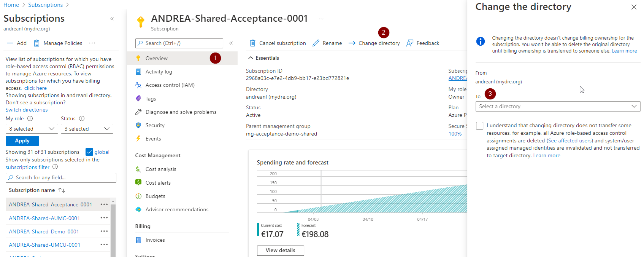This screenshot has height=257, width=644.
Task: Click the Events lightning icon
Action: pyautogui.click(x=138, y=139)
